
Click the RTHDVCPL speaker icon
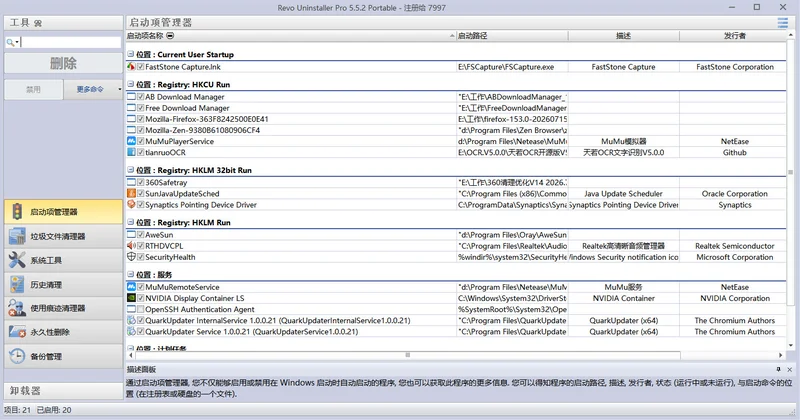point(131,245)
